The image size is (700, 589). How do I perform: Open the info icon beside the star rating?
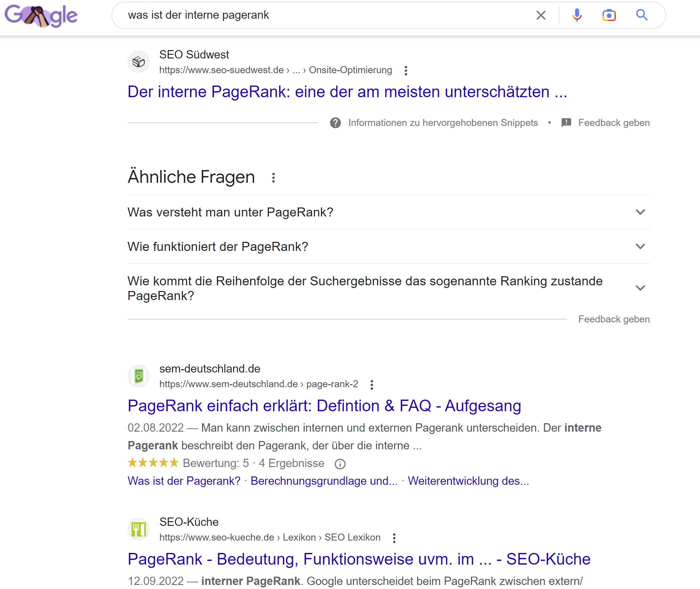click(x=340, y=463)
